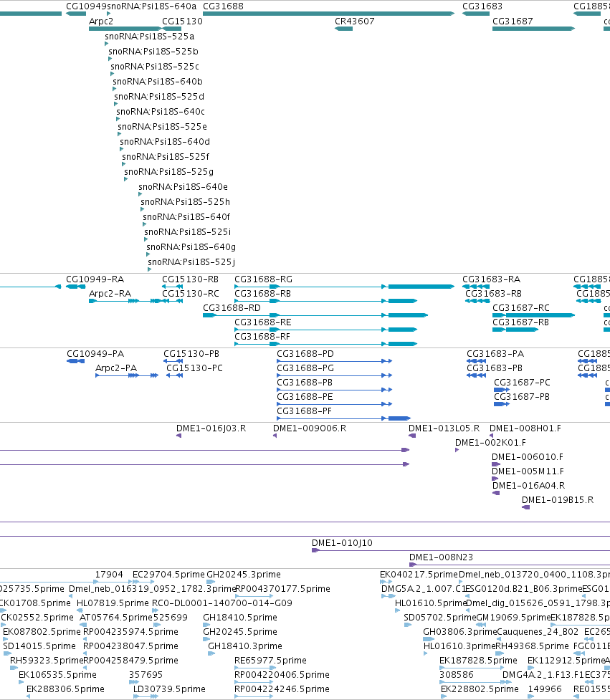Open transcript 'CG31688-RB'
The height and width of the screenshot is (700, 610).
(x=262, y=293)
